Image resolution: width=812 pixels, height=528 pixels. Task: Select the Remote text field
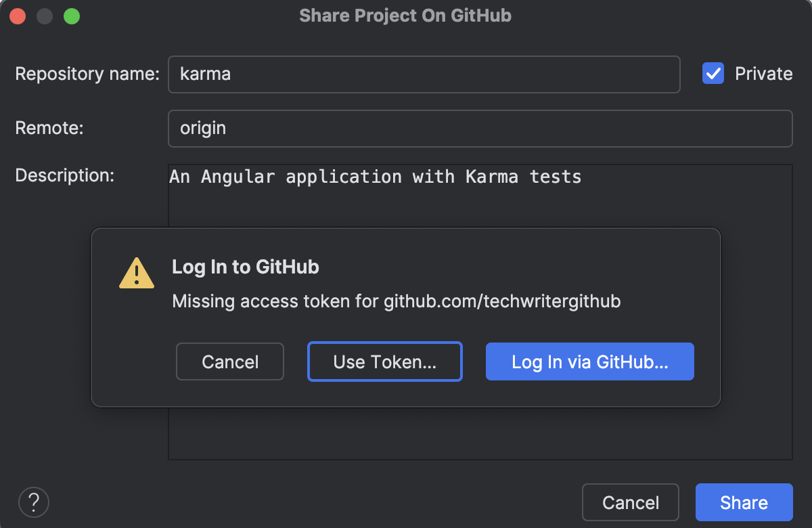click(x=480, y=128)
